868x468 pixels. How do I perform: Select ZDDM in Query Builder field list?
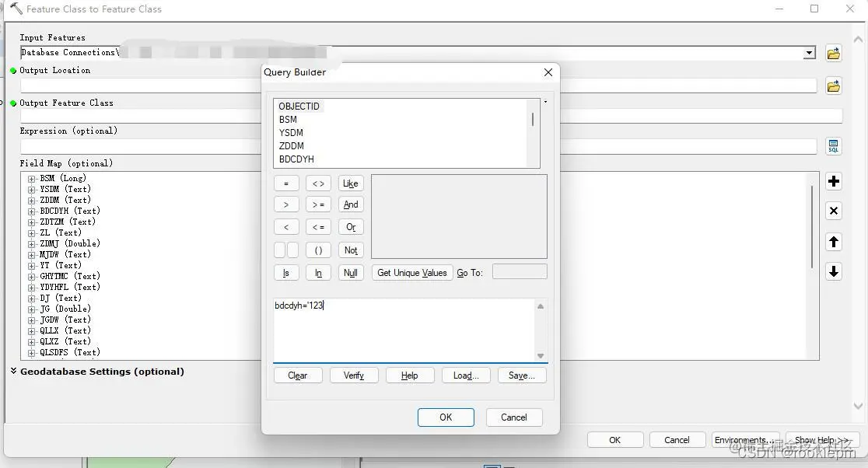click(x=291, y=146)
